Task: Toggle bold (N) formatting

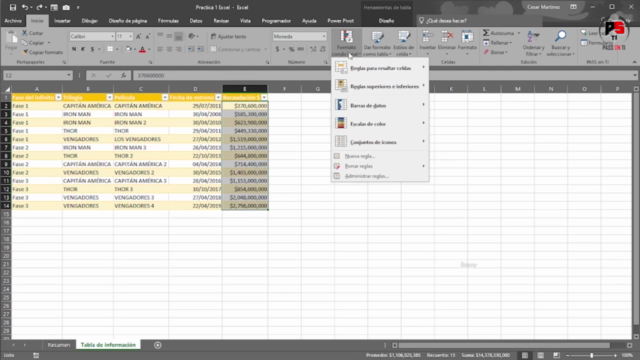Action: pyautogui.click(x=74, y=49)
